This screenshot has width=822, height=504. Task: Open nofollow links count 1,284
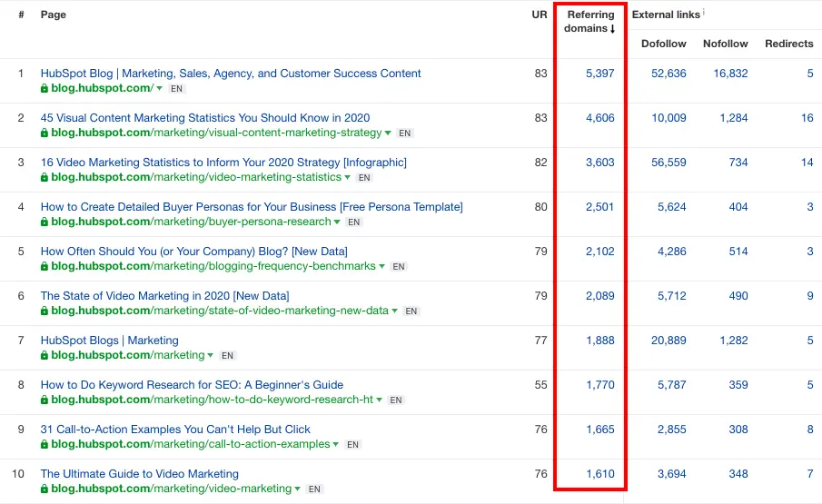[733, 118]
